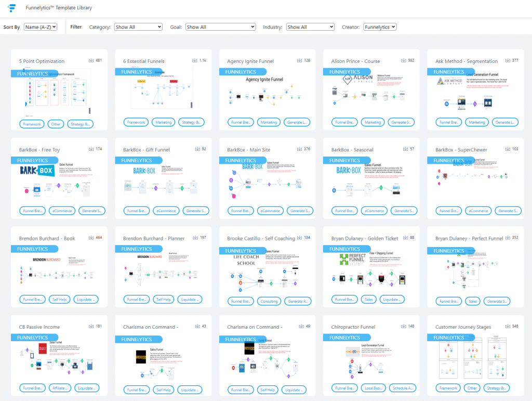Click import count icon on BarkBox - Free Toy
Image resolution: width=532 pixels, height=401 pixels.
coord(91,149)
